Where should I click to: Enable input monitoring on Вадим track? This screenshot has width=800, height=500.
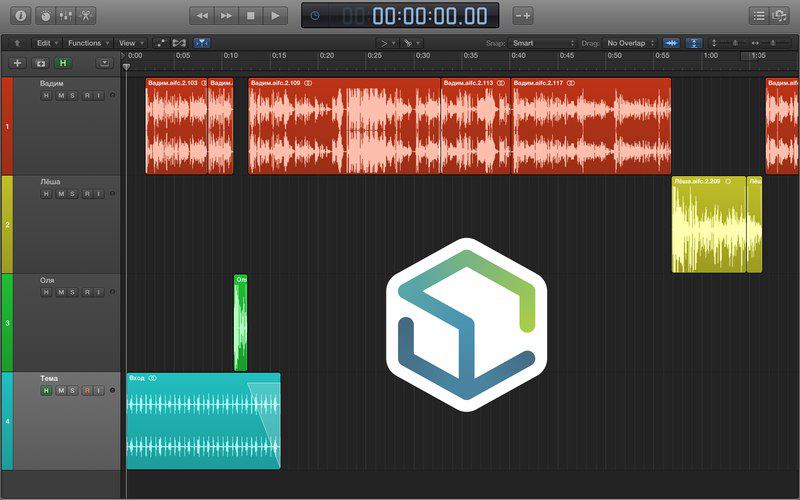pos(99,95)
